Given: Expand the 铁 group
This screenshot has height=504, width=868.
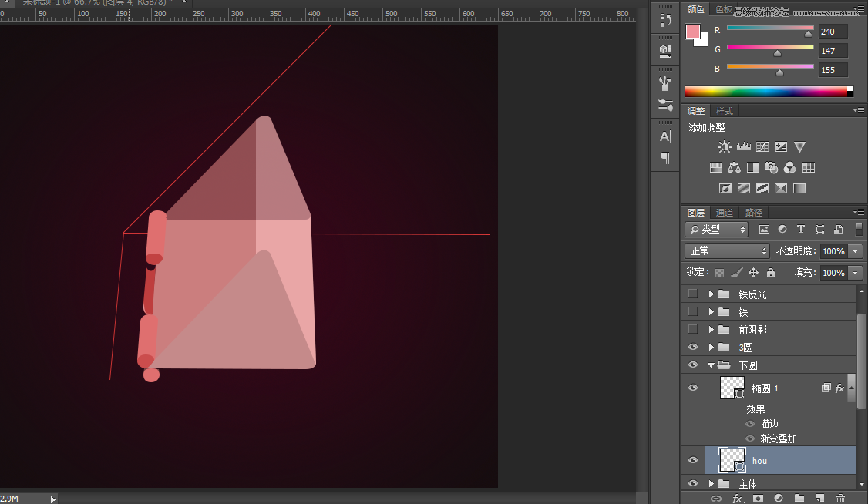Looking at the screenshot, I should [x=712, y=312].
